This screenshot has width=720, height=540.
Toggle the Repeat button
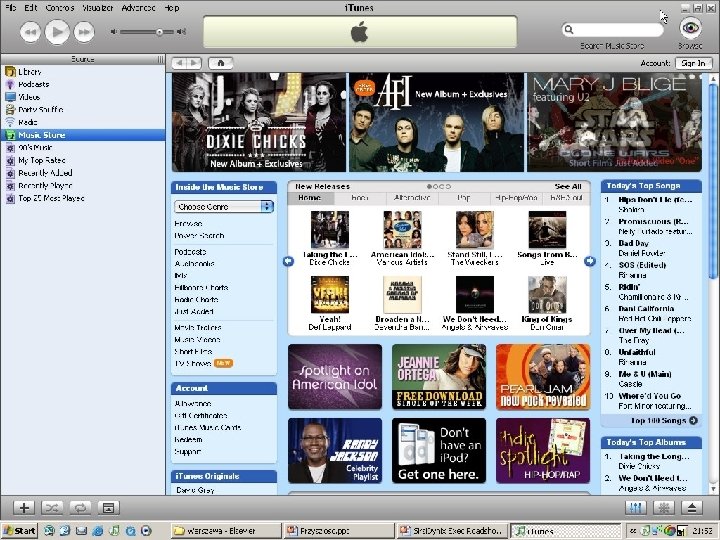pyautogui.click(x=80, y=507)
